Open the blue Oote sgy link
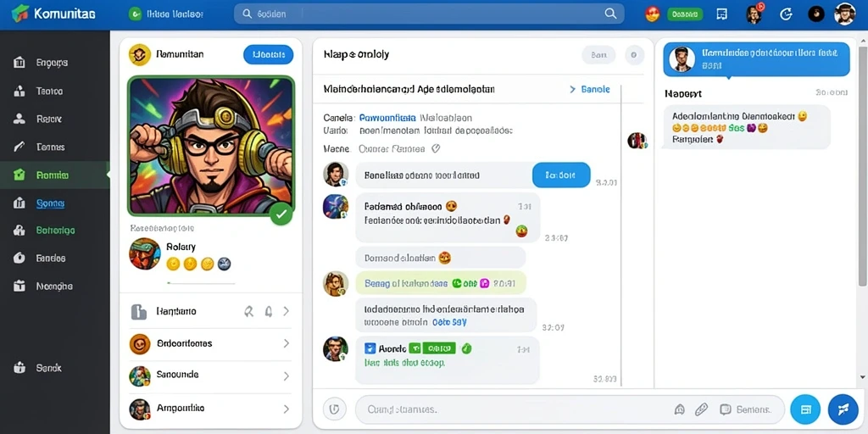Image resolution: width=868 pixels, height=434 pixels. [449, 321]
